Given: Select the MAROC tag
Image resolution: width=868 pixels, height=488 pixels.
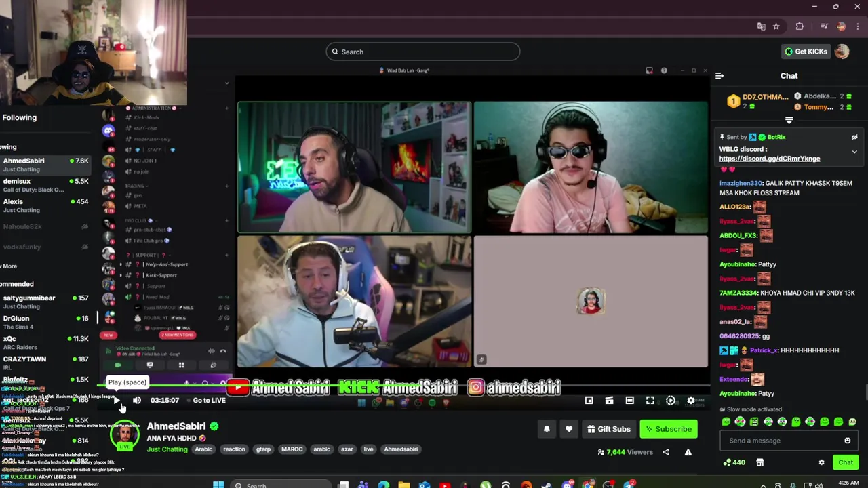Looking at the screenshot, I should [292, 449].
